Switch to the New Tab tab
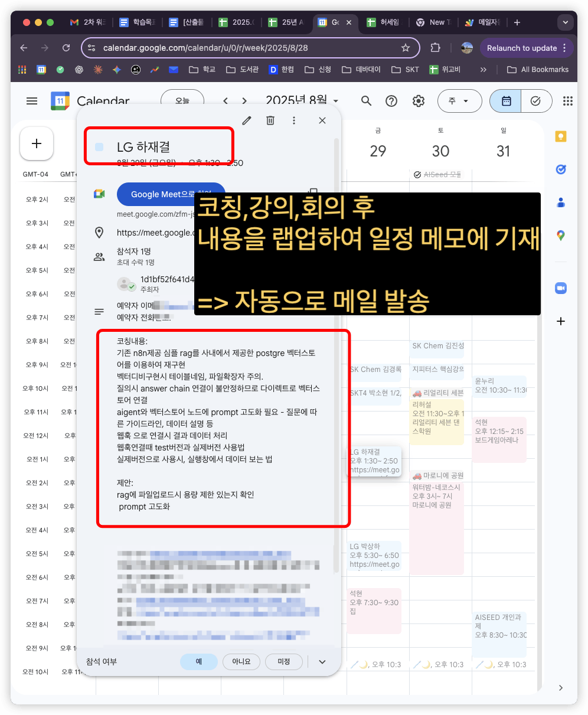Screen dimensions: 588x715 [x=434, y=22]
